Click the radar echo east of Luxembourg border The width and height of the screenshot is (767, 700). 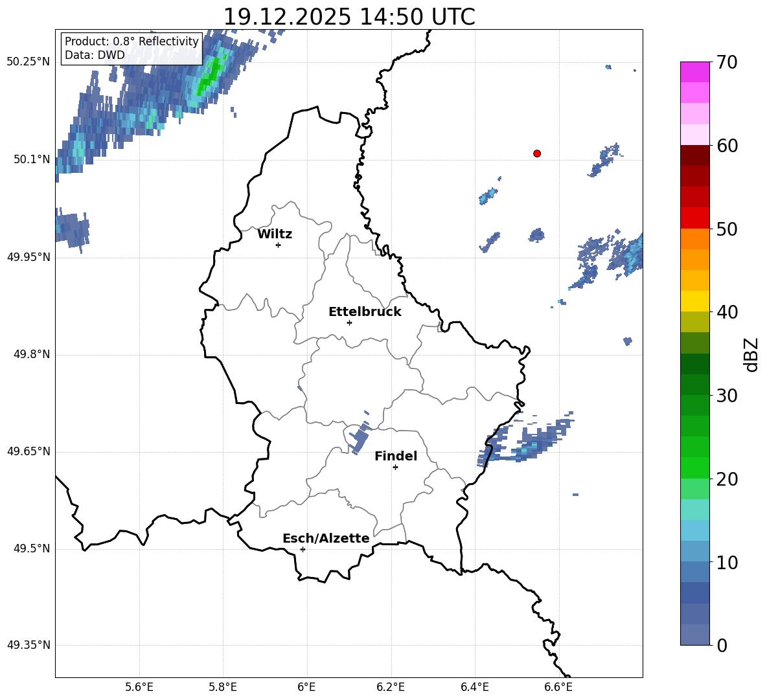coord(525,444)
